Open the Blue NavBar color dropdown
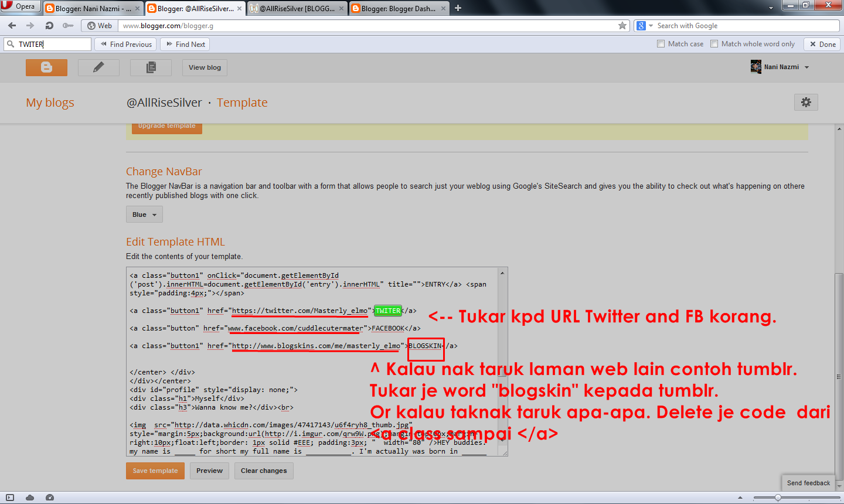This screenshot has width=844, height=504. coord(144,214)
